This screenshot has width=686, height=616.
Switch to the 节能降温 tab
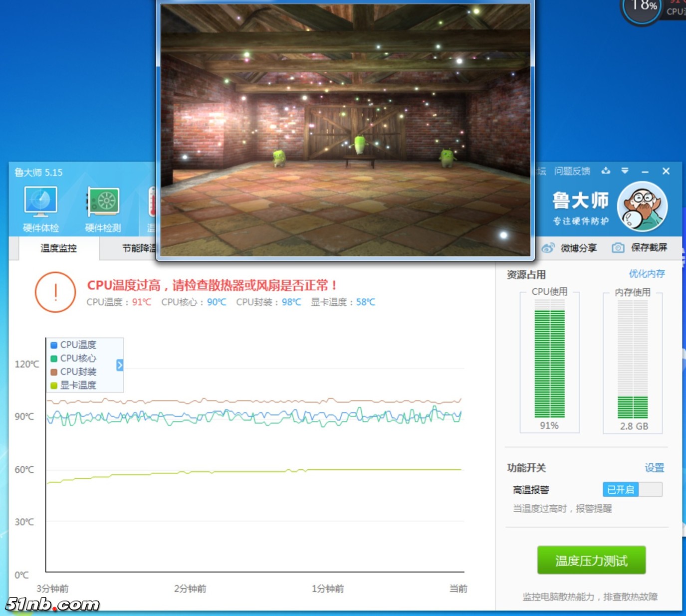tap(138, 248)
